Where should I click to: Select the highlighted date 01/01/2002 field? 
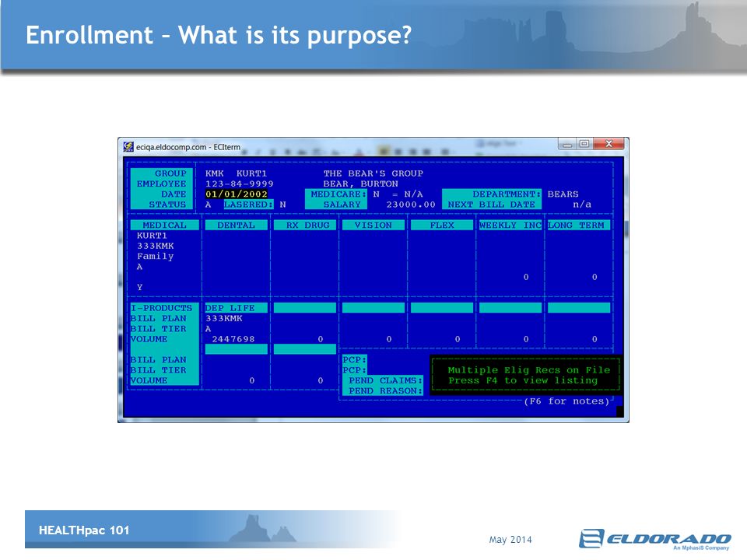pos(237,194)
